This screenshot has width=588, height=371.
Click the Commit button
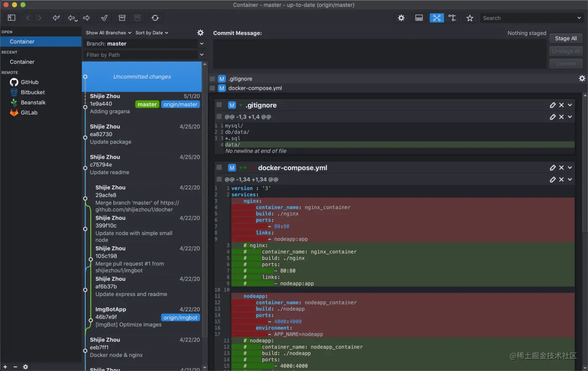[x=566, y=63]
